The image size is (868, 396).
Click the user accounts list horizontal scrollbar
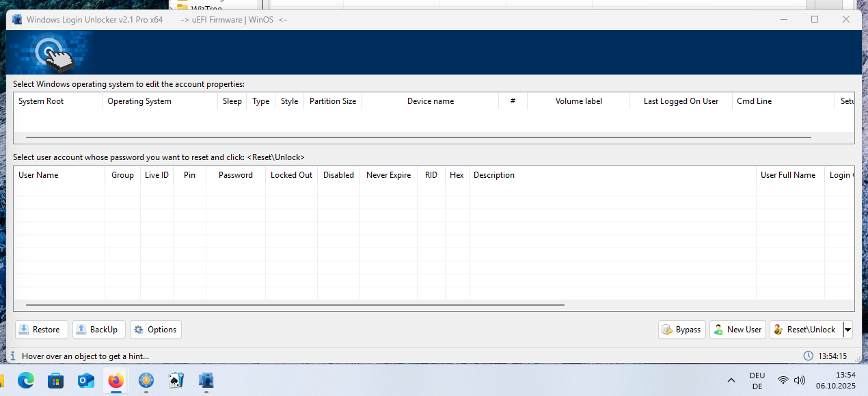[295, 305]
